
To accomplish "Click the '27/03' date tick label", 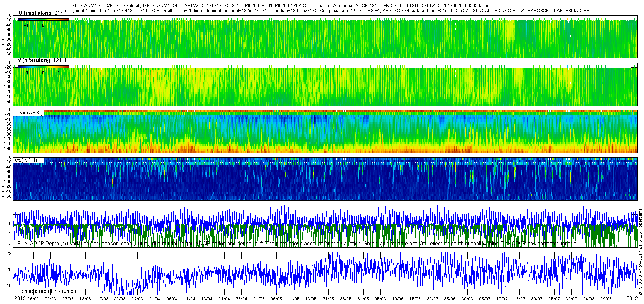I will (x=137, y=299).
